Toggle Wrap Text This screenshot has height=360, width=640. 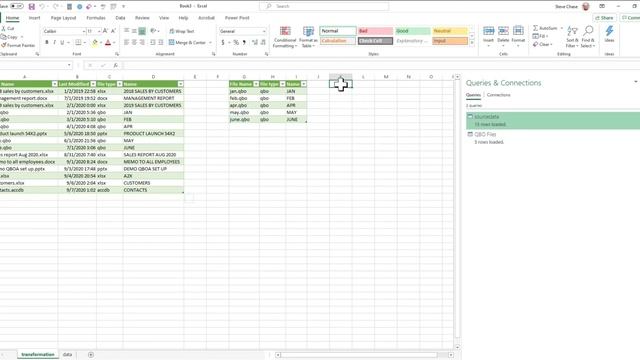pos(182,31)
